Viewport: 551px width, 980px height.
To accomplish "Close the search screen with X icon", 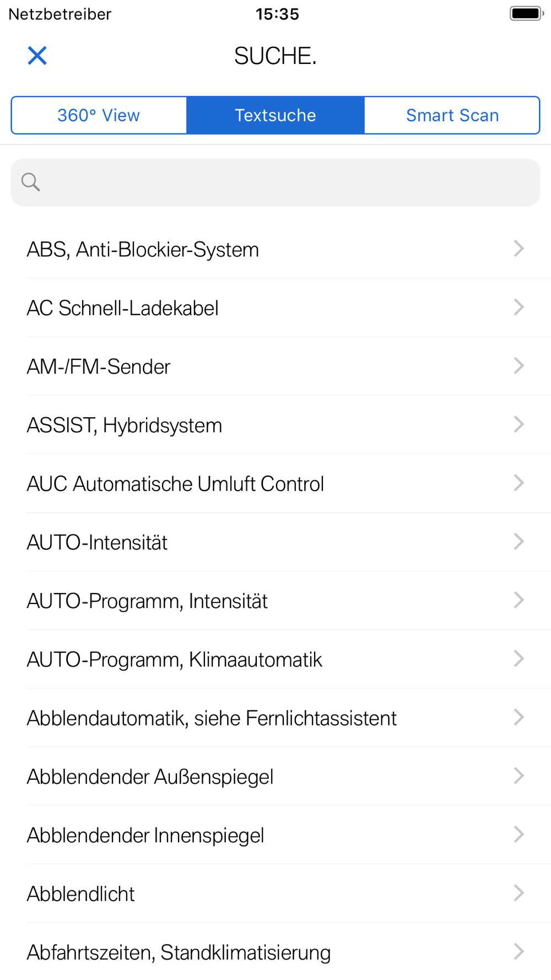I will (37, 56).
